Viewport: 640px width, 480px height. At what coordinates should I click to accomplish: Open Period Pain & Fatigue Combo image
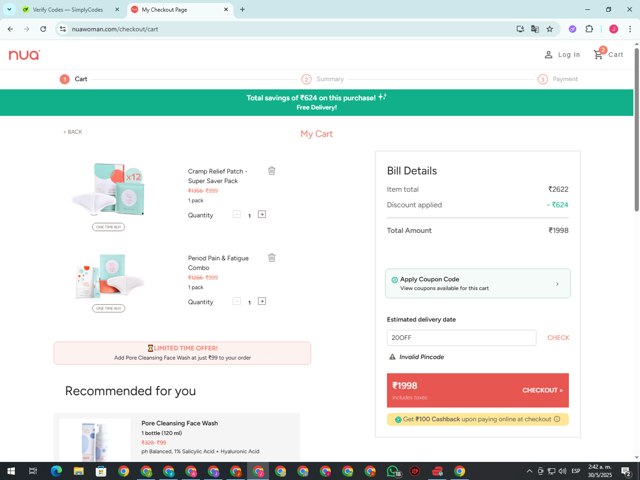point(109,276)
